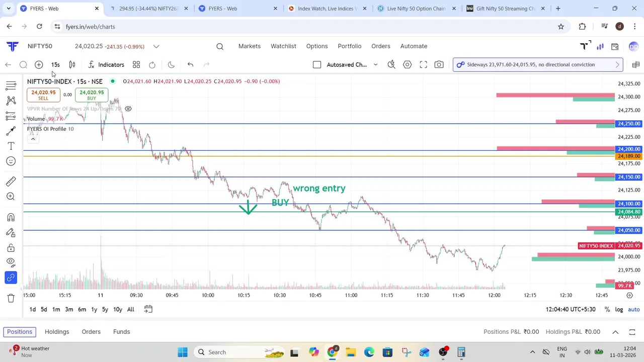
Task: Open the Indicators panel
Action: coord(106,64)
